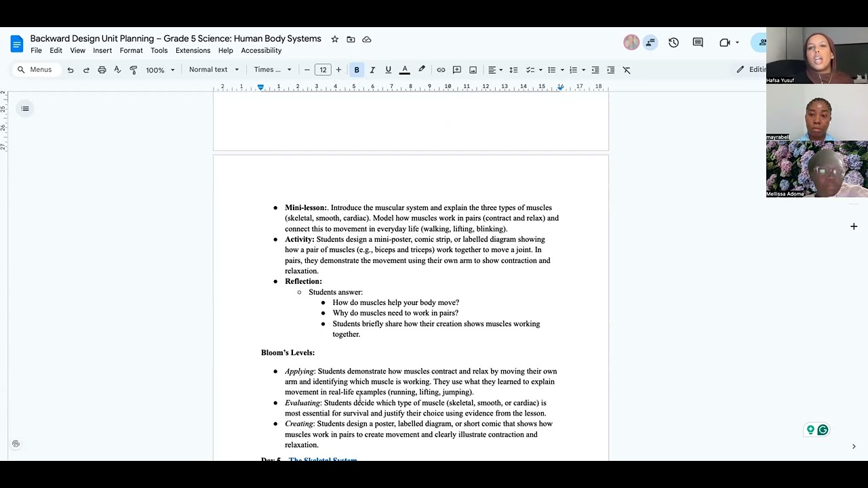Open the Tools menu
868x488 pixels.
pyautogui.click(x=159, y=51)
